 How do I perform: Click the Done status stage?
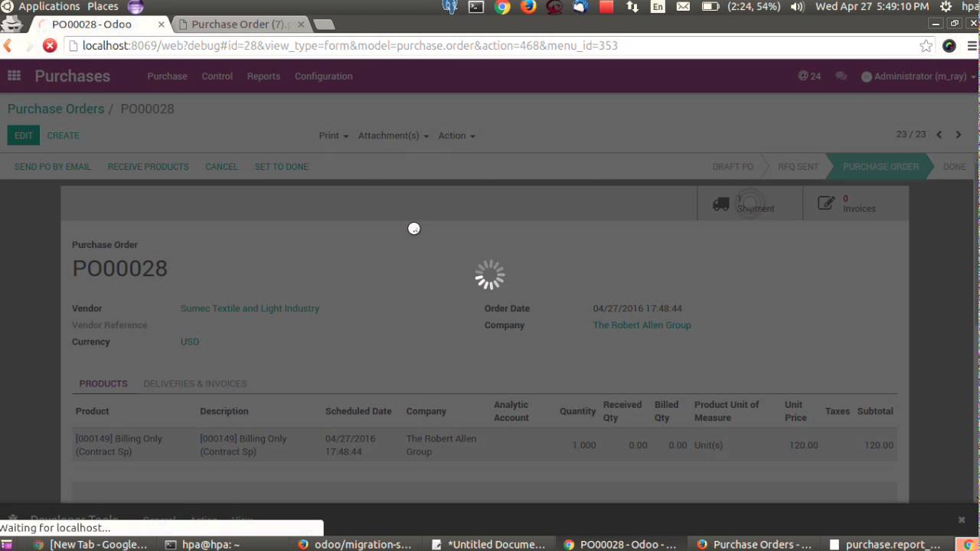coord(954,167)
